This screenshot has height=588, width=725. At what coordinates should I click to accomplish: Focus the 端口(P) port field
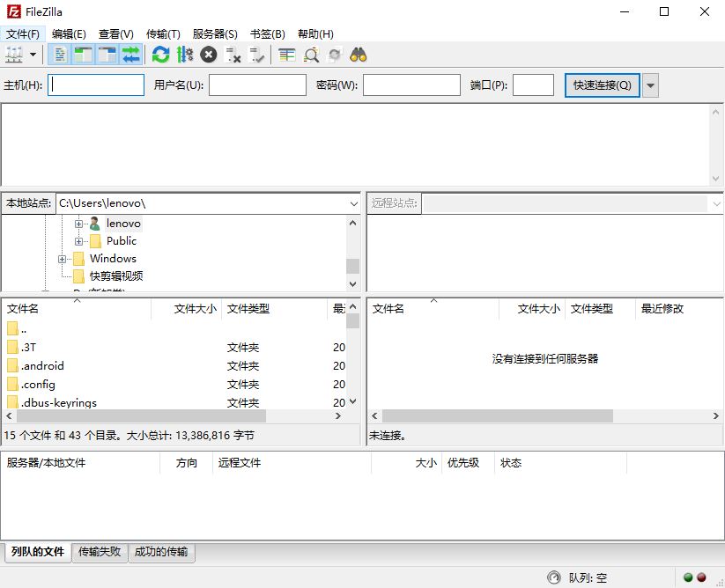tap(533, 85)
